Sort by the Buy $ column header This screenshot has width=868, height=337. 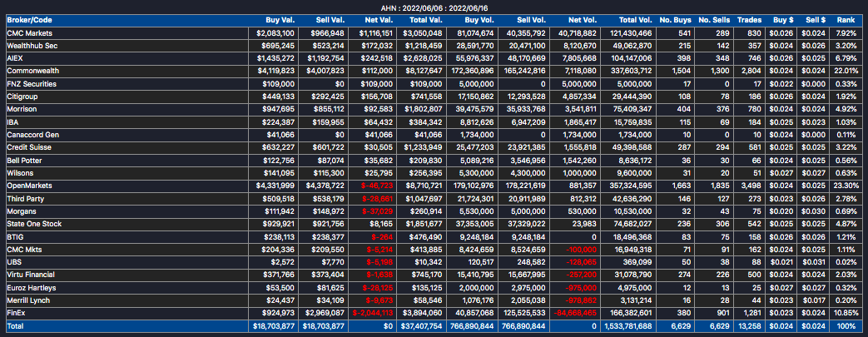click(783, 19)
